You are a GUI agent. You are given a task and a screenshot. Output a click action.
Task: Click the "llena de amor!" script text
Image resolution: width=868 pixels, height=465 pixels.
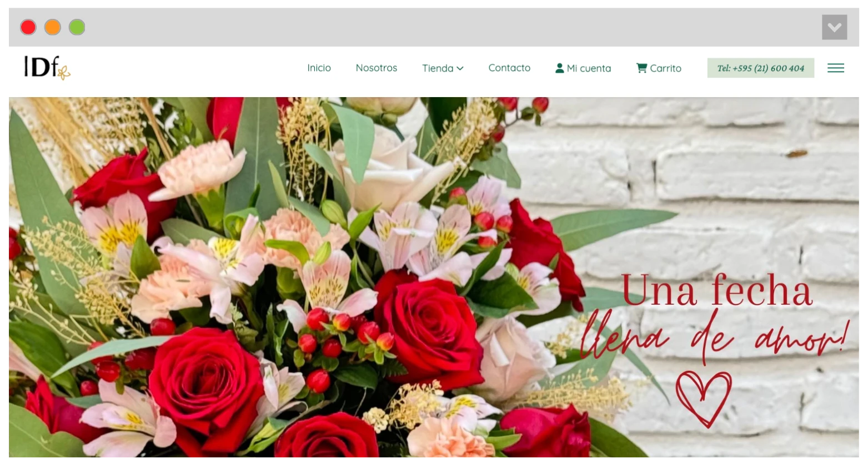click(713, 336)
